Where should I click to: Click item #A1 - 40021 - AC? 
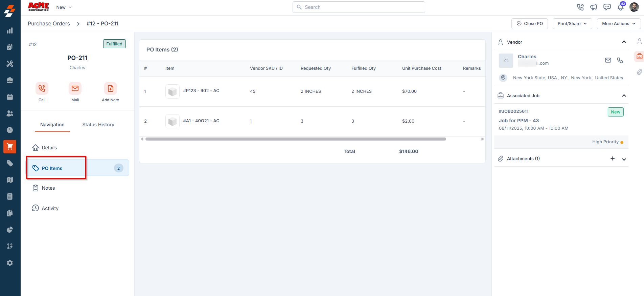[201, 121]
